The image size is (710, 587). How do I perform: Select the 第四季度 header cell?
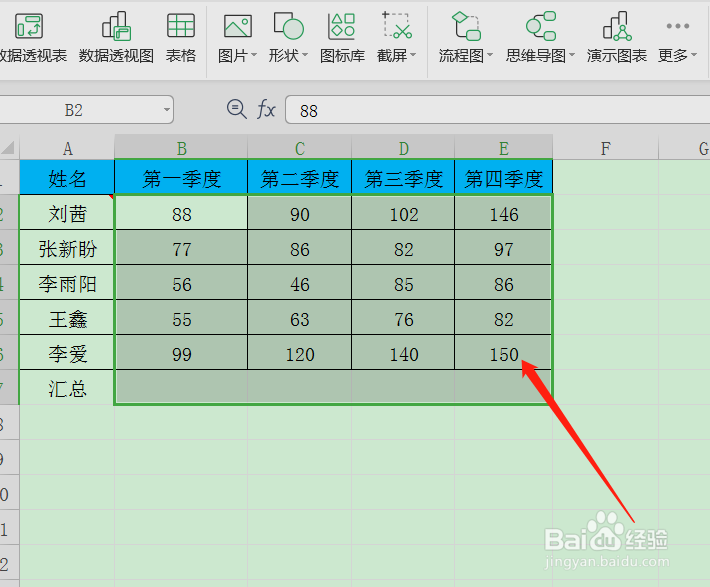[x=504, y=178]
